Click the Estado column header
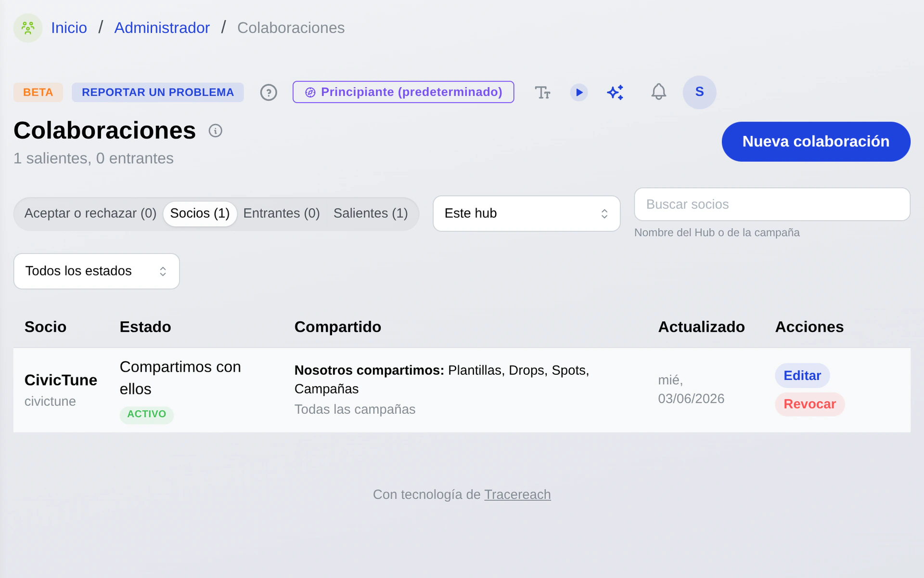 (x=145, y=327)
